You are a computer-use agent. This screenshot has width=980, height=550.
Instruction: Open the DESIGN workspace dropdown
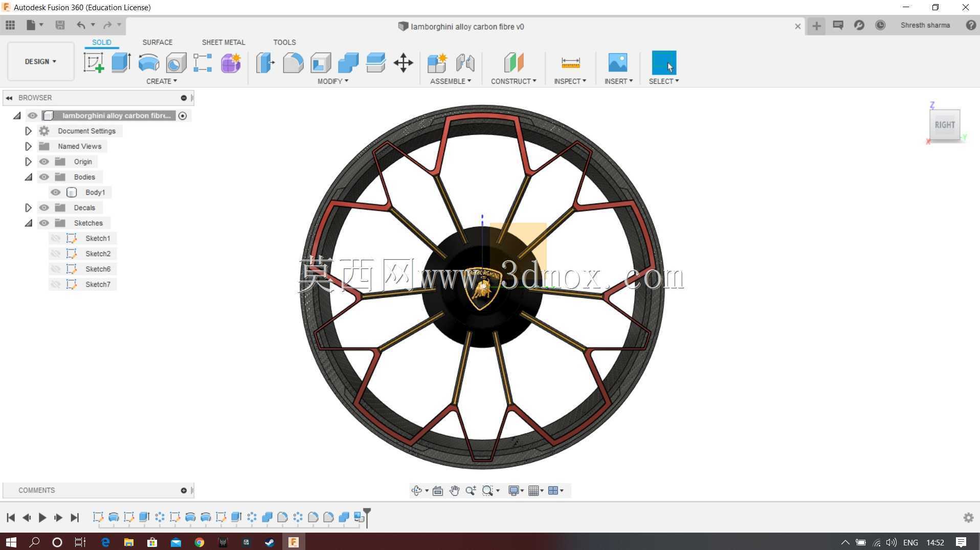tap(40, 61)
